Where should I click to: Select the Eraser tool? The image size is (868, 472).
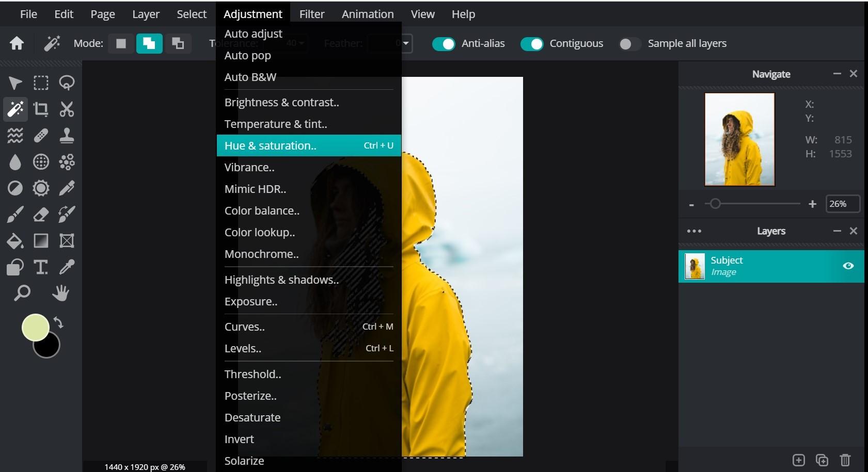[x=41, y=215]
